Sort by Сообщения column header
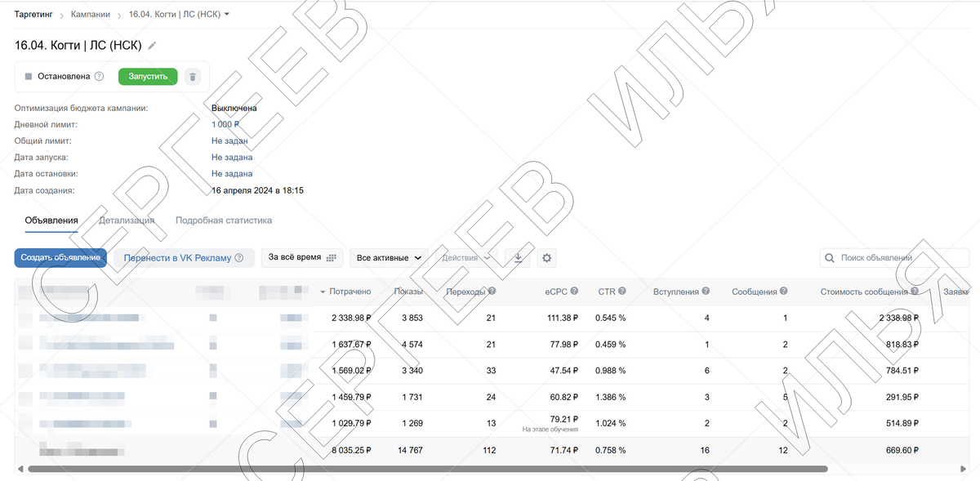 point(755,292)
